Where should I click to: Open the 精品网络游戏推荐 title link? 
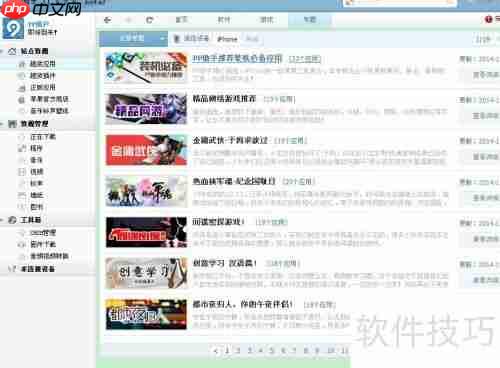tap(224, 99)
